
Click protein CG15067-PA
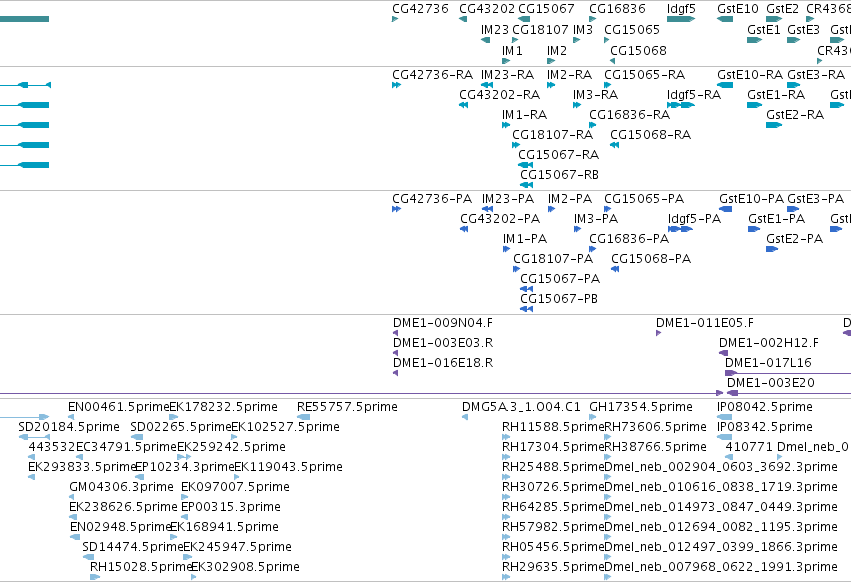(560, 279)
